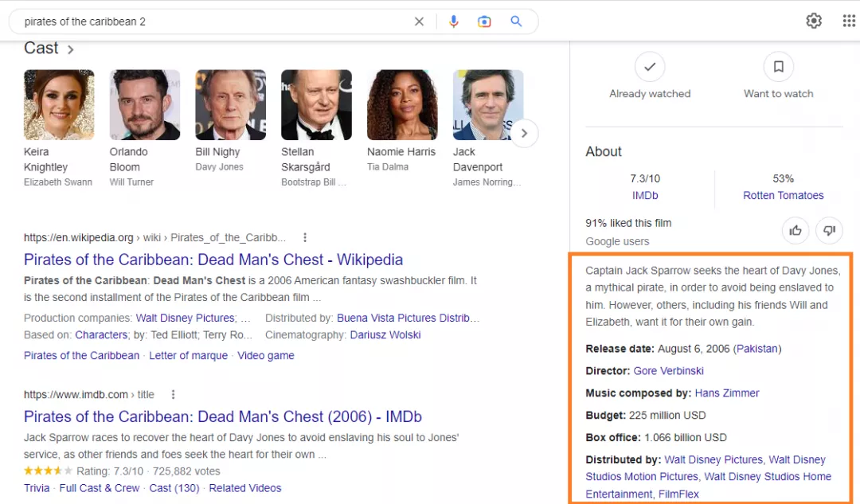Open Jack Davenport cast photo
This screenshot has height=504, width=860.
pyautogui.click(x=488, y=105)
